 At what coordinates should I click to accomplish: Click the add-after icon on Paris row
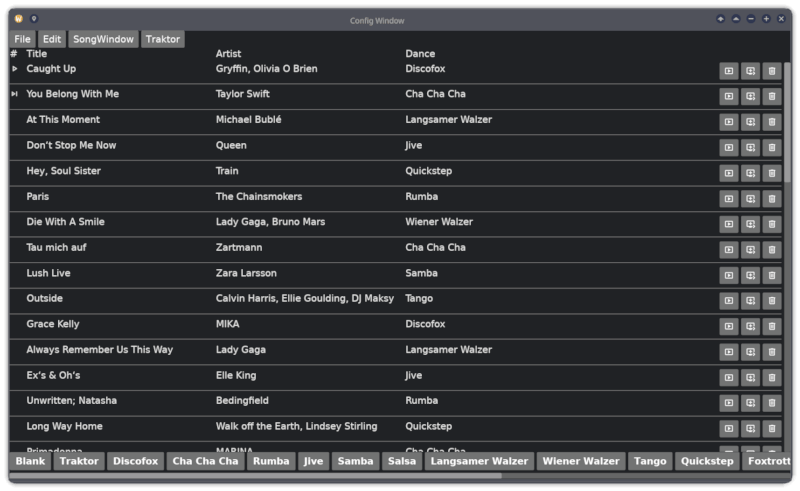click(750, 199)
